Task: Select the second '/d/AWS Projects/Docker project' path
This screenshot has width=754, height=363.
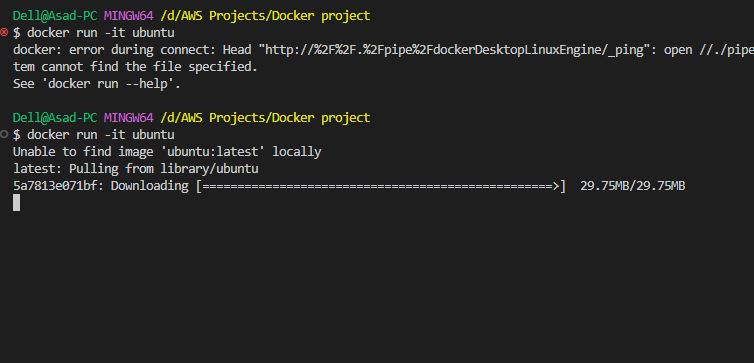Action: (265, 118)
